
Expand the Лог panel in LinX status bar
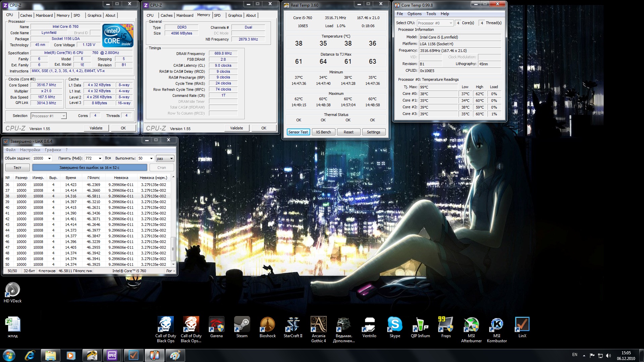point(170,271)
